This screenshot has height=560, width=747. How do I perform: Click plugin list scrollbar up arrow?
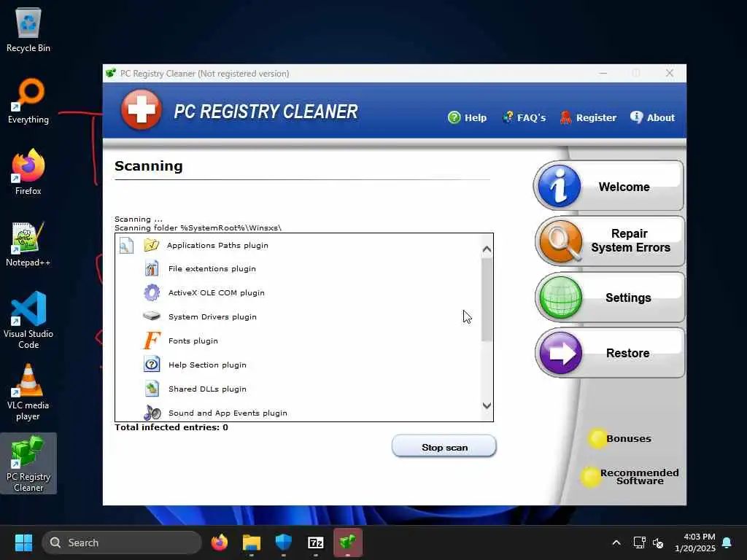click(x=487, y=249)
